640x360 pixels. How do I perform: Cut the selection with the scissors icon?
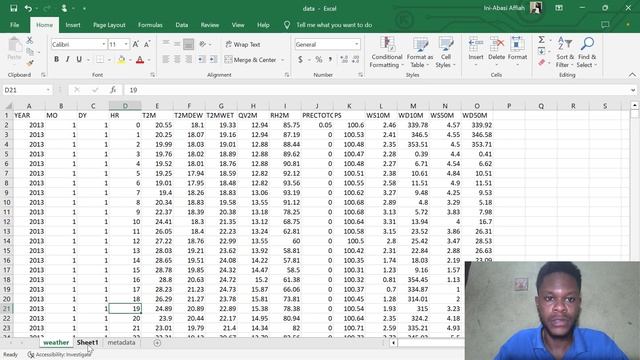[29, 40]
